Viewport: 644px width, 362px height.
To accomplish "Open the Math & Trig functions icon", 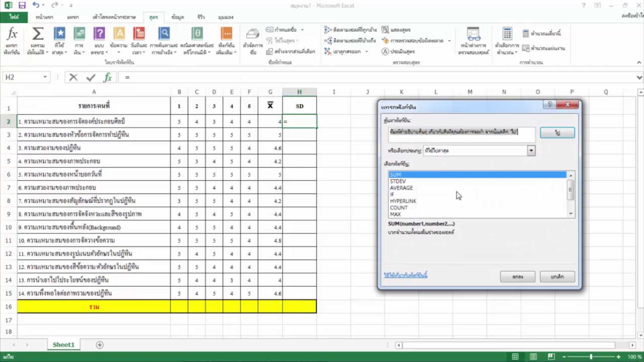I will click(x=198, y=41).
